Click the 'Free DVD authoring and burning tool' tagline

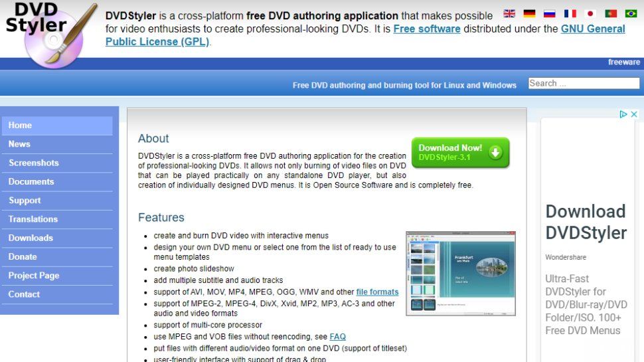pyautogui.click(x=404, y=86)
